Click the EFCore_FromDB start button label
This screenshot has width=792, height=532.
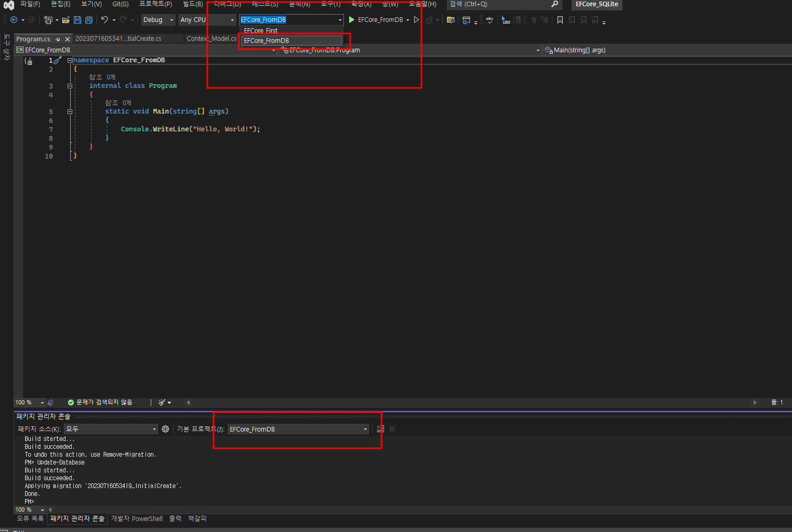(381, 20)
